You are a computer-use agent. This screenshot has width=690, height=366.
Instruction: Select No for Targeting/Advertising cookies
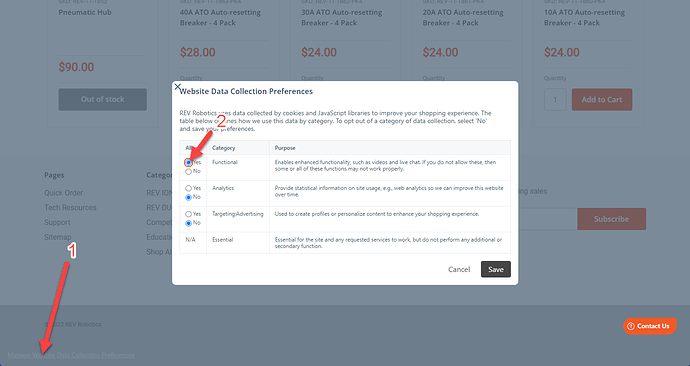point(188,223)
